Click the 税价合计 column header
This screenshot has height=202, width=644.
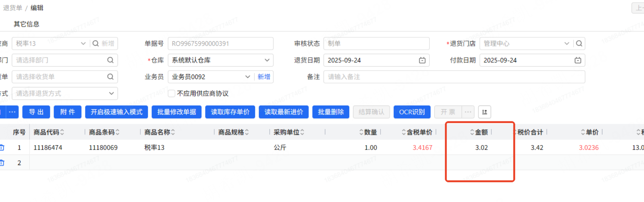[530, 132]
